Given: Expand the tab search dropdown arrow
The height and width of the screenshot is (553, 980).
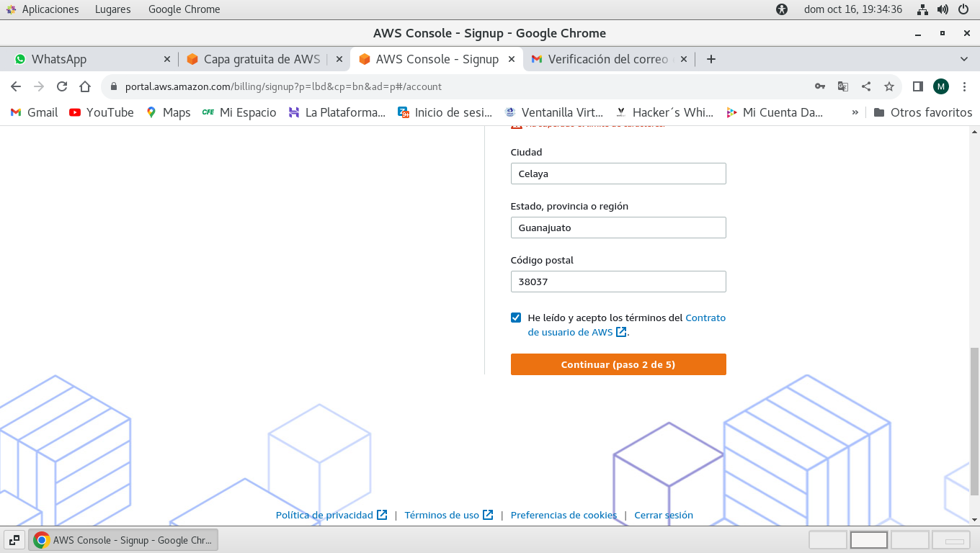Looking at the screenshot, I should [x=964, y=59].
